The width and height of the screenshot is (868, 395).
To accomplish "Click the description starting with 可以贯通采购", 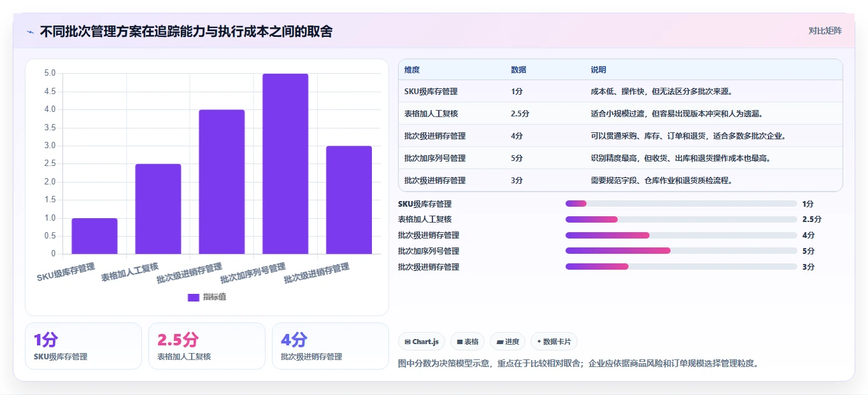I will coord(688,136).
